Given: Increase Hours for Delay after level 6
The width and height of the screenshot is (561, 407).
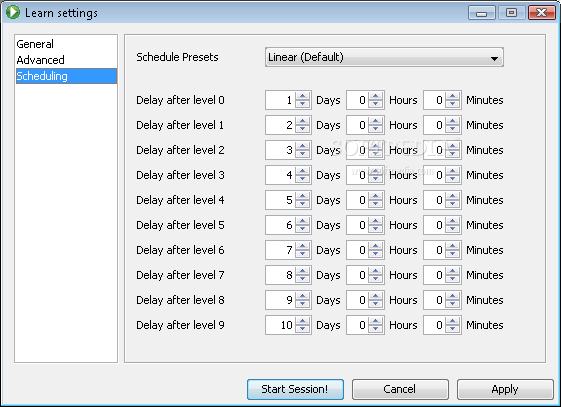Looking at the screenshot, I should [376, 246].
